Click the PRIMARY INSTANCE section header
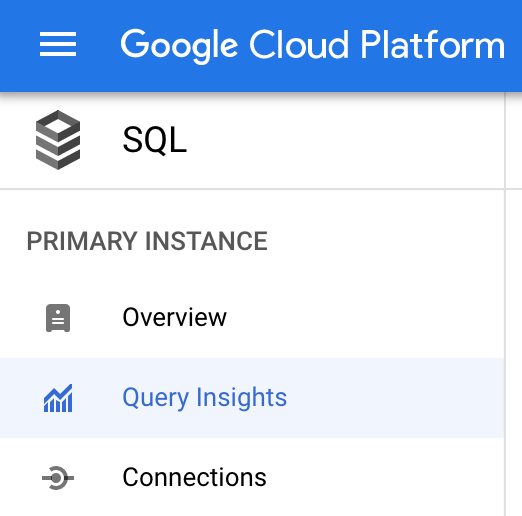Viewport: 522px width, 516px height. point(147,241)
